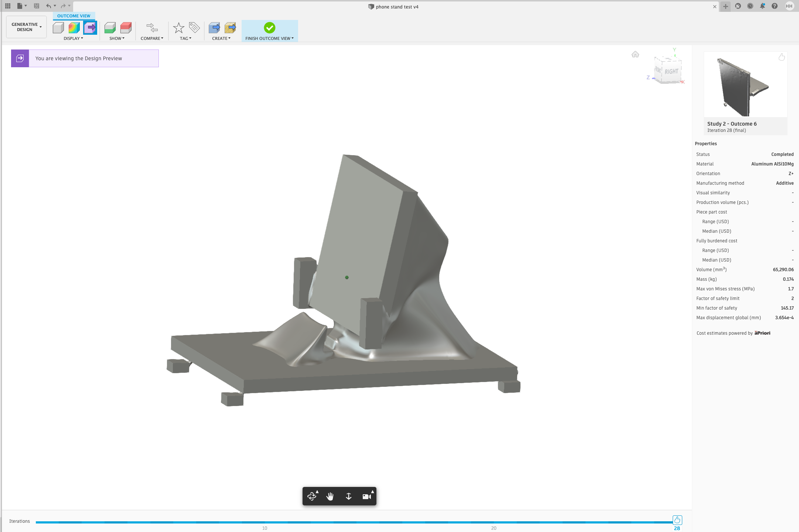Click the Redo arrow
Screen dimensions: 799x532
pyautogui.click(x=63, y=6)
